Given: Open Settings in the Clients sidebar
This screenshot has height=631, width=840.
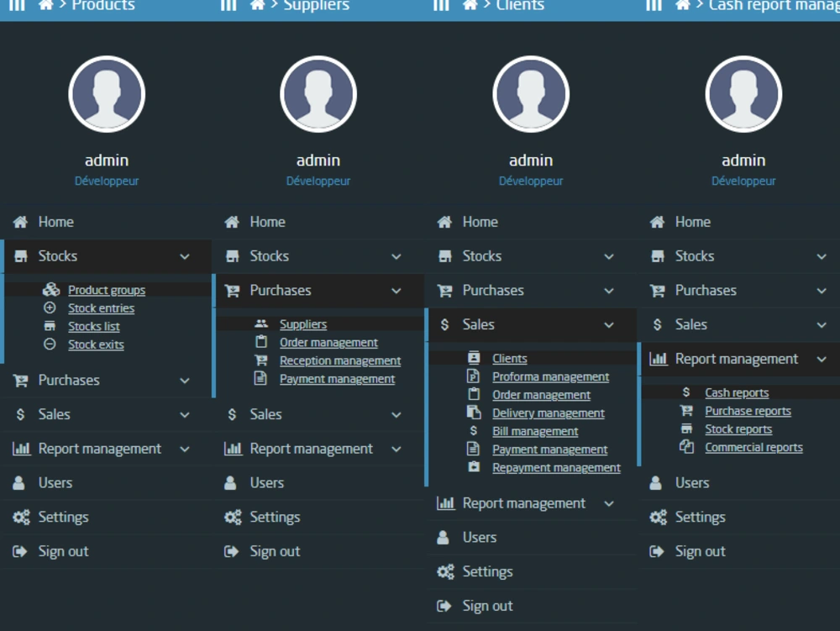Looking at the screenshot, I should 531,571.
